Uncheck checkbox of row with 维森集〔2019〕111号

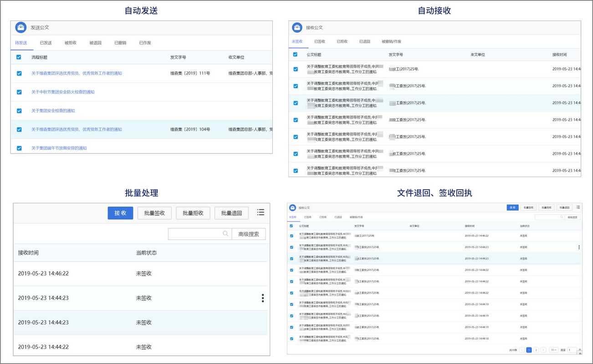point(19,73)
